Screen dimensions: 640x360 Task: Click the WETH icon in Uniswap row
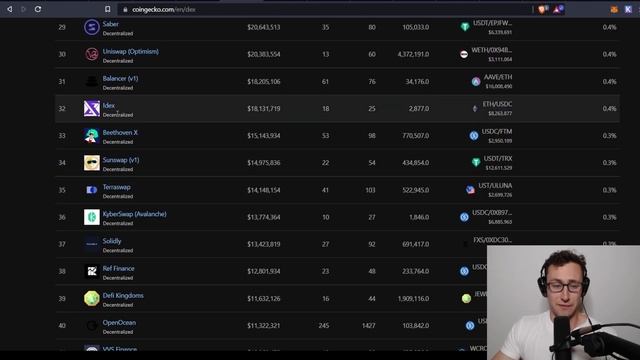point(464,54)
